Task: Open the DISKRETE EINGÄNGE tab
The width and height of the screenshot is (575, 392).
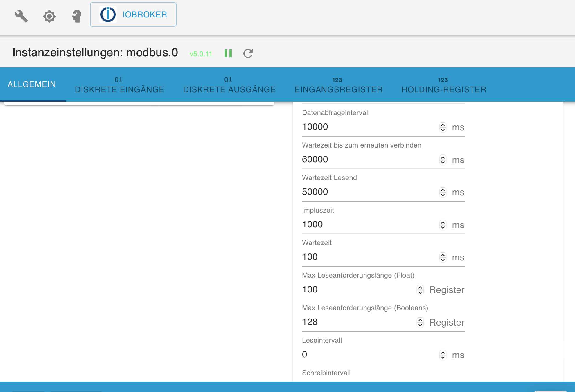Action: [119, 84]
